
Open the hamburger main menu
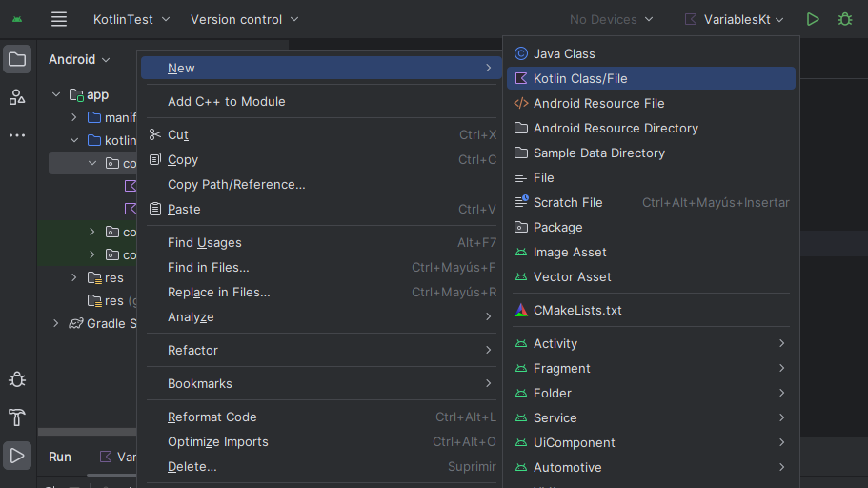tap(59, 19)
